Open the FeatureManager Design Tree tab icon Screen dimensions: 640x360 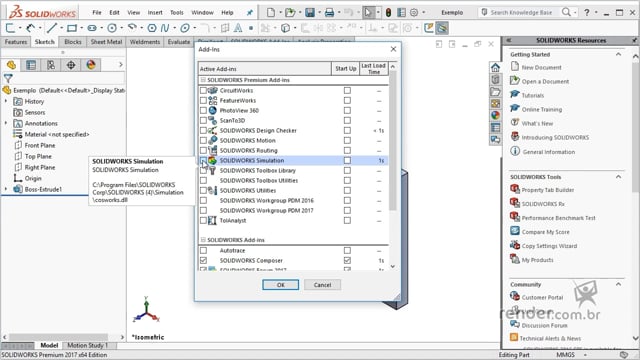pyautogui.click(x=11, y=65)
